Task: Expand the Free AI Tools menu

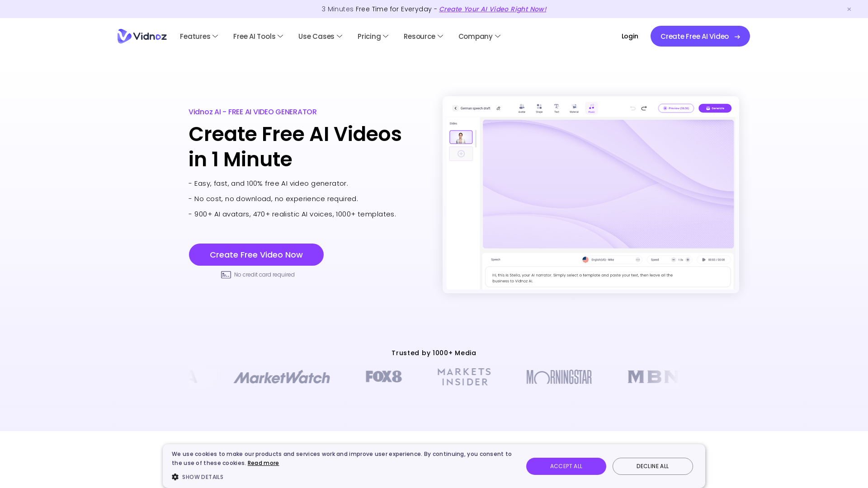Action: coord(258,36)
